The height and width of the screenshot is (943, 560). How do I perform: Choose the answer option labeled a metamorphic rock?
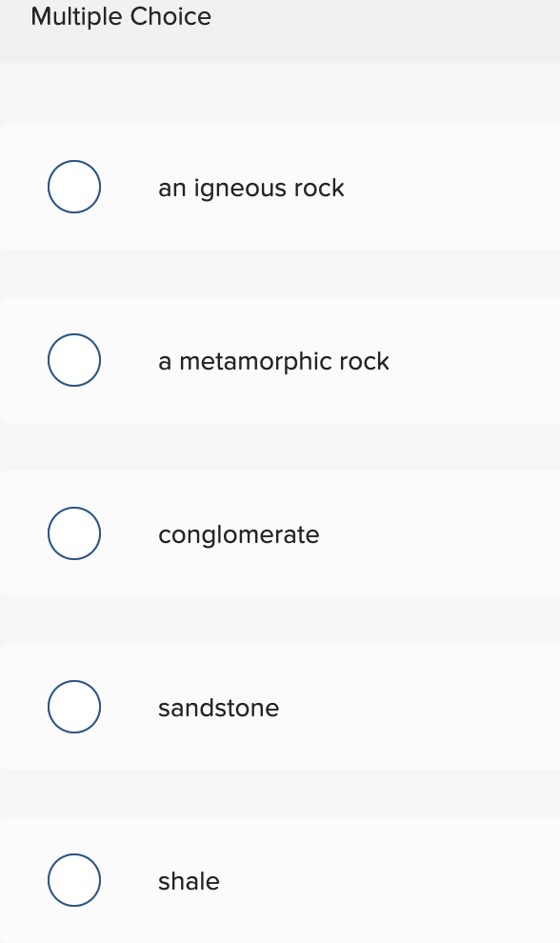coord(280,360)
